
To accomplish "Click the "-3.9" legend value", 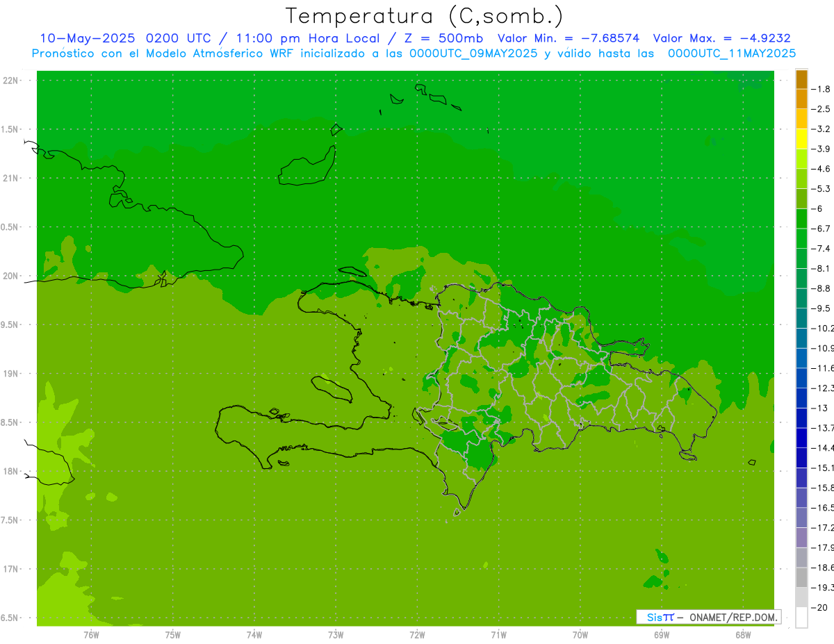I will (x=821, y=149).
